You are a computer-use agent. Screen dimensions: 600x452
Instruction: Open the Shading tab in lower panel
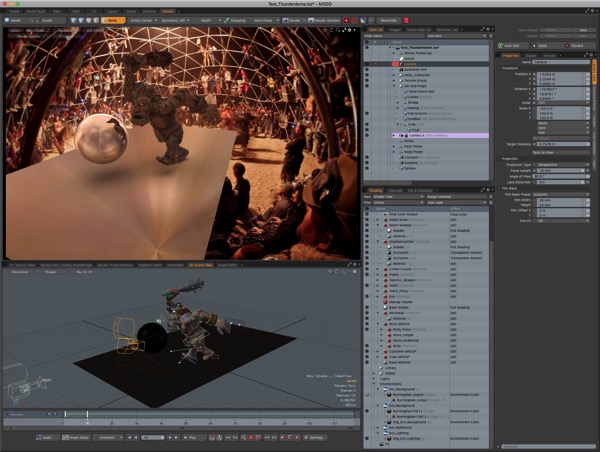pos(375,189)
